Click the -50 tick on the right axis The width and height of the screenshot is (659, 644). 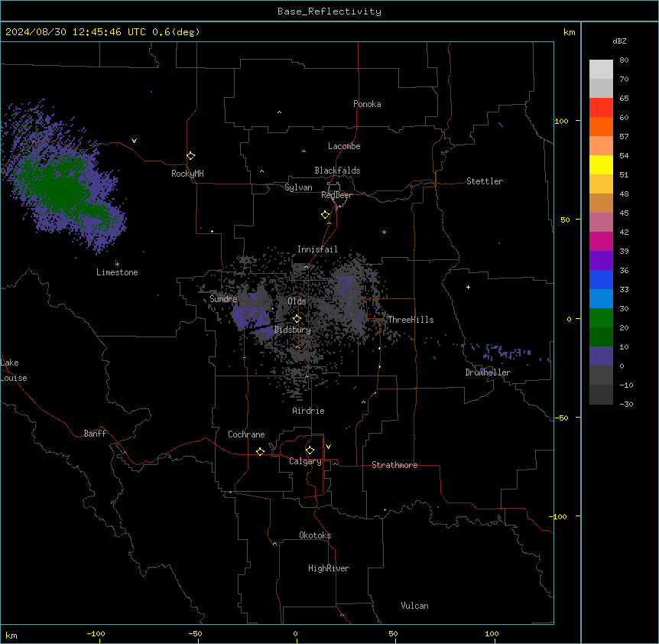point(561,418)
